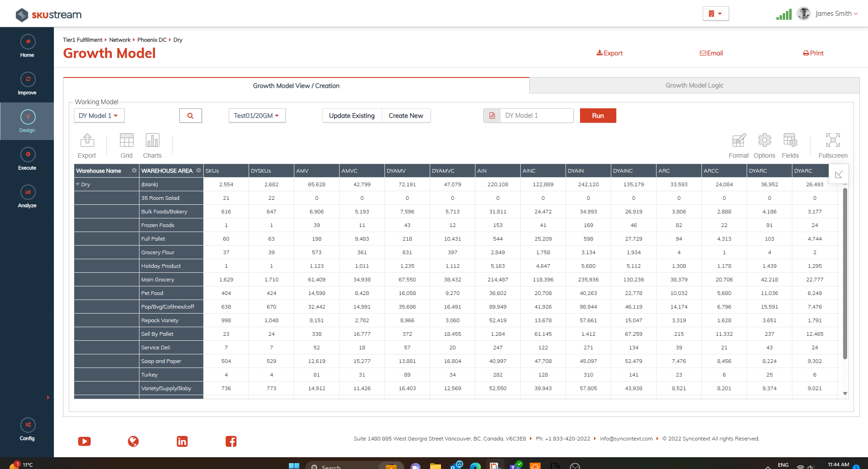
Task: Expand the sidebar with red arrow
Action: 48,397
